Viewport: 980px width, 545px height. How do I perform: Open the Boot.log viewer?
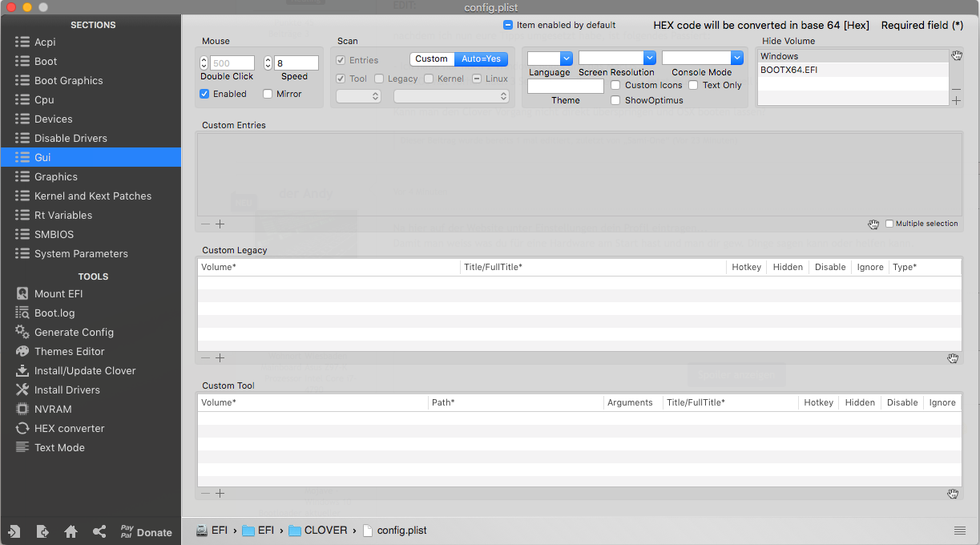tap(54, 313)
